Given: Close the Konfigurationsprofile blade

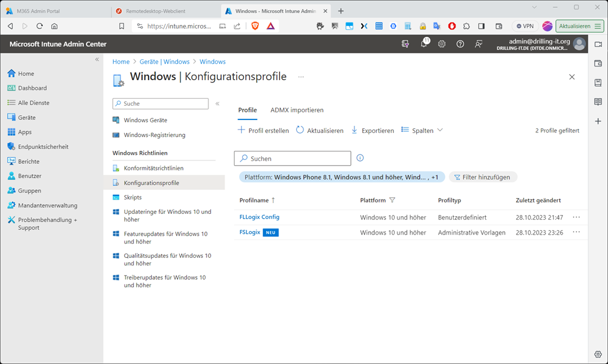Looking at the screenshot, I should pos(572,77).
